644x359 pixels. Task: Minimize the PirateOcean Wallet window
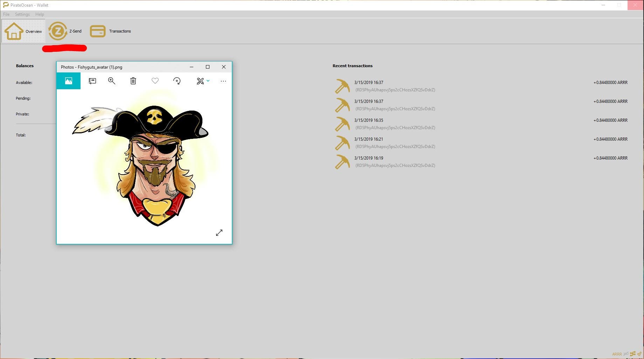point(603,5)
